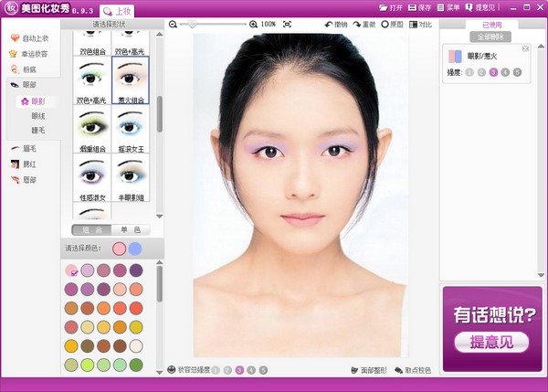
Task: Choose the 粉底 foundation category
Action: tap(24, 69)
